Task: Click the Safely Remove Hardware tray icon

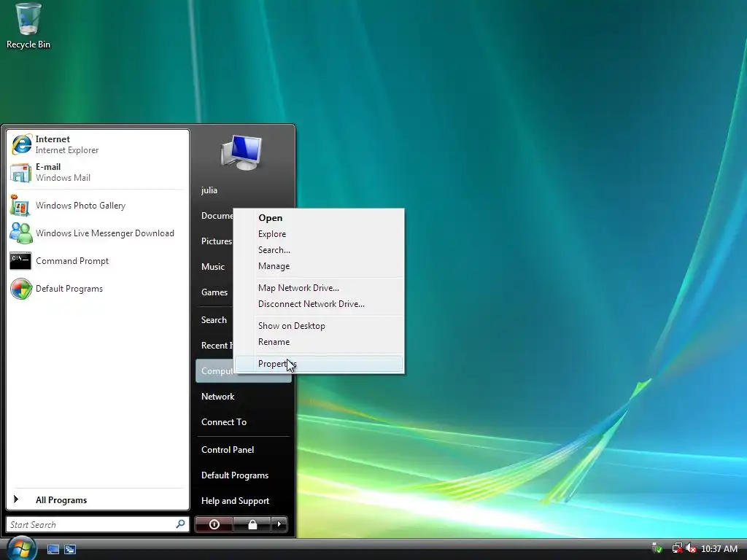Action: (657, 548)
